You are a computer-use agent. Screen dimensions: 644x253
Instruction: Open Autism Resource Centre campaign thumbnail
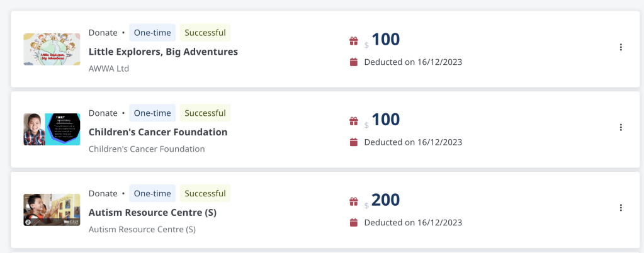(52, 210)
